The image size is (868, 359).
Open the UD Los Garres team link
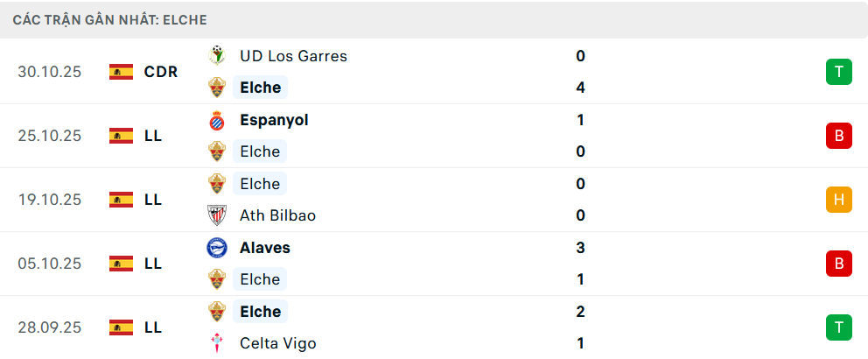(293, 56)
